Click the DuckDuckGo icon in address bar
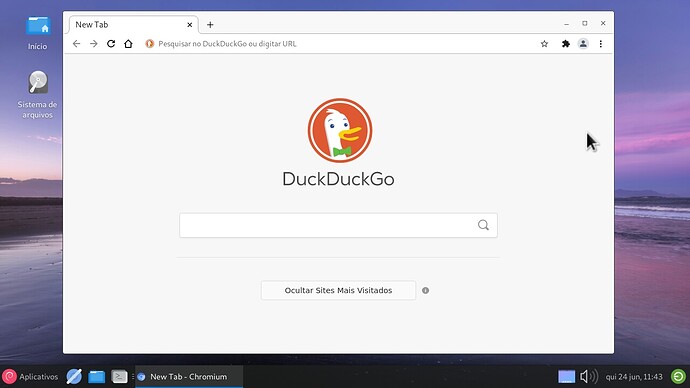 (x=150, y=44)
